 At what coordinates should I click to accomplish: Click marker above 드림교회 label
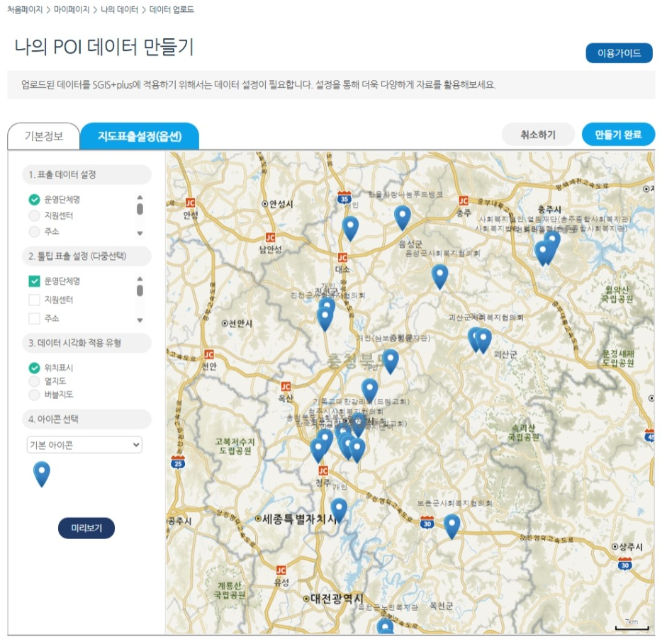[370, 391]
